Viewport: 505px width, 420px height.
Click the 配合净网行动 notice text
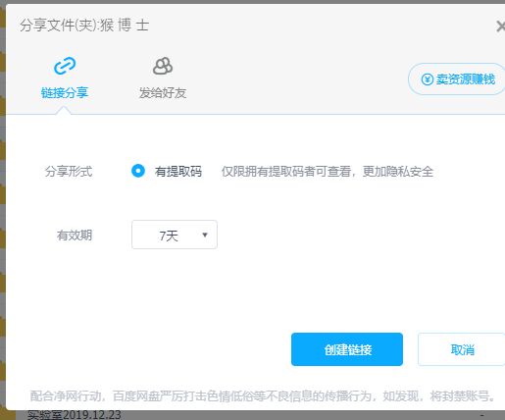point(262,396)
